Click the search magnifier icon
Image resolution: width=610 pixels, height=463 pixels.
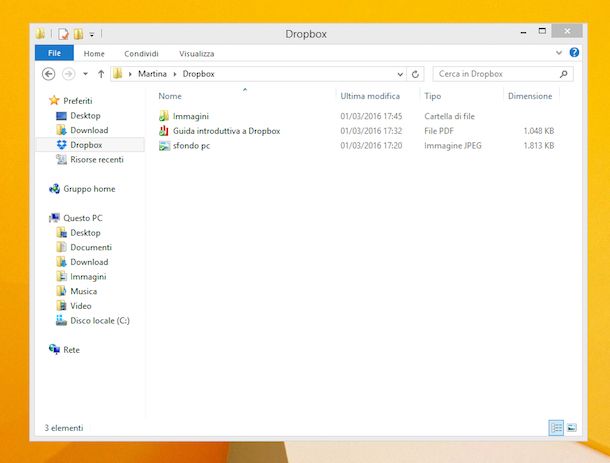pyautogui.click(x=563, y=74)
